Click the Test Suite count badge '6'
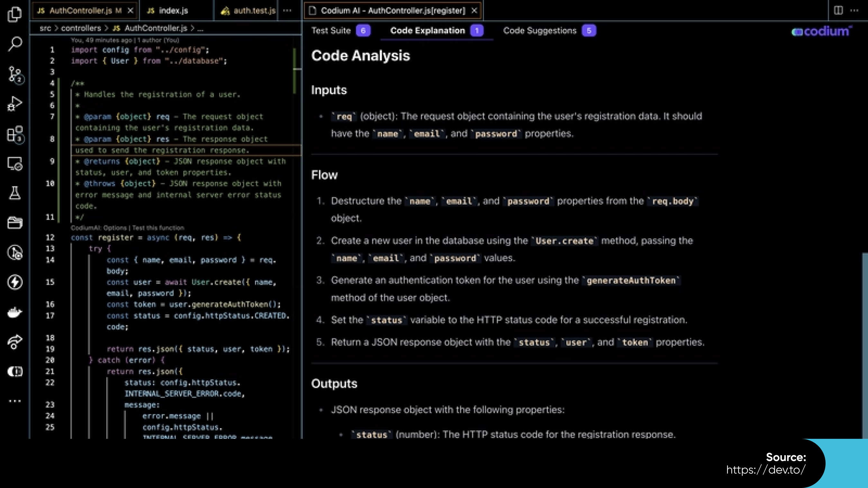Viewport: 868px width, 488px height. click(363, 31)
